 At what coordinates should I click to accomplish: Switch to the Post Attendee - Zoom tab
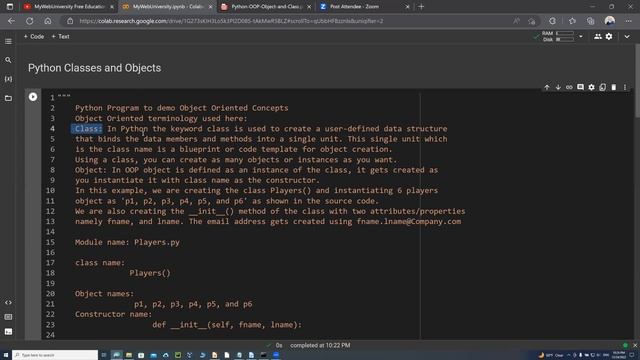coord(364,7)
